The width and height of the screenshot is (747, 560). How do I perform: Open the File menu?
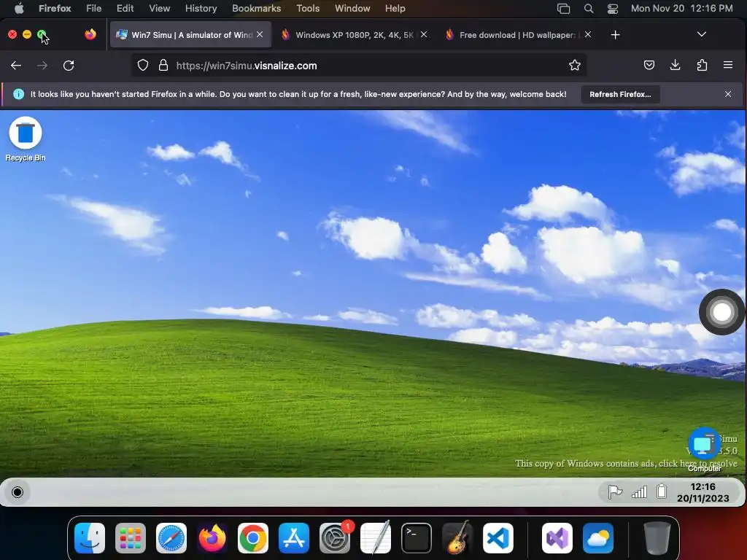tap(94, 8)
